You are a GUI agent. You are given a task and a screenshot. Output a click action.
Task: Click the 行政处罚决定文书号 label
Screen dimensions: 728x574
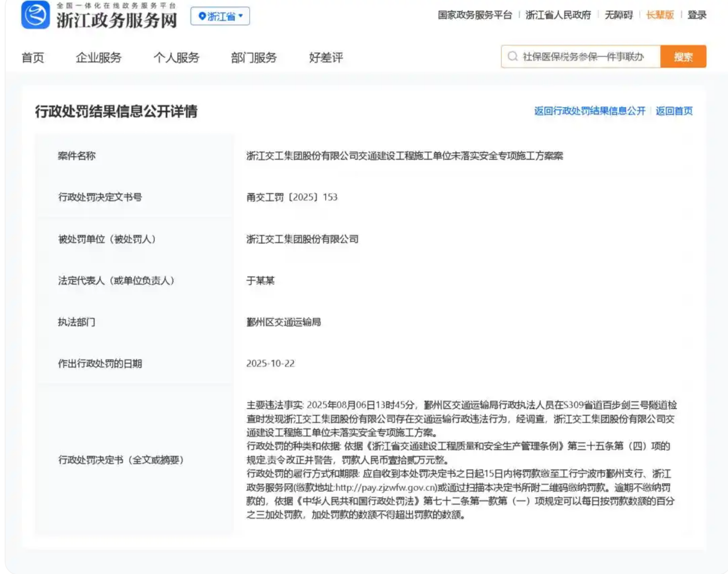100,197
